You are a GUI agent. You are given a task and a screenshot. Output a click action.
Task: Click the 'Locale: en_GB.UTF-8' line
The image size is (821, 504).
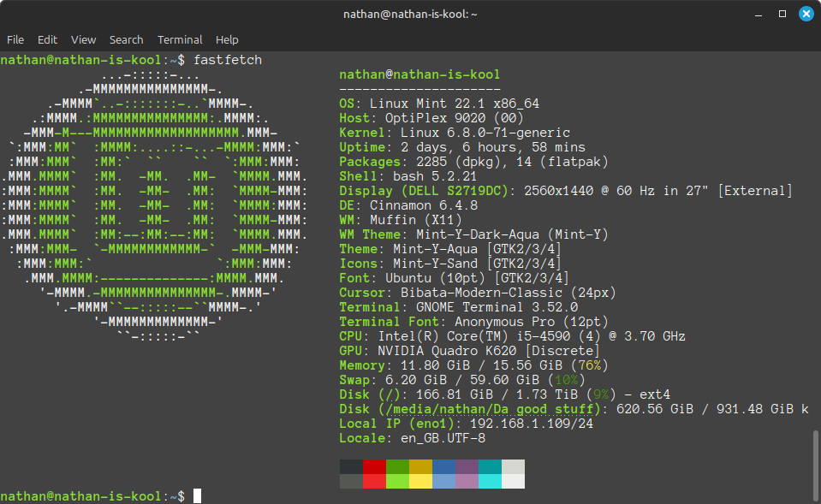pyautogui.click(x=412, y=439)
